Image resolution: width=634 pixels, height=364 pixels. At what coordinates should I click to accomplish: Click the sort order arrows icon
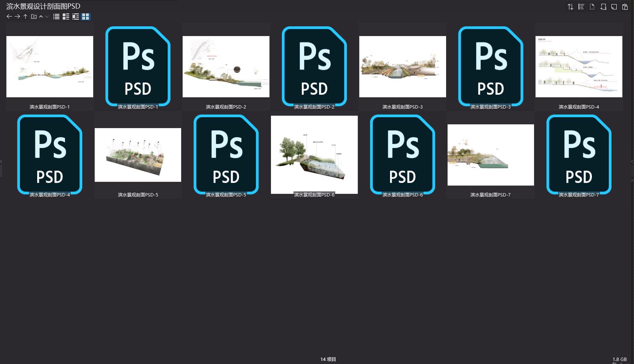coord(570,7)
